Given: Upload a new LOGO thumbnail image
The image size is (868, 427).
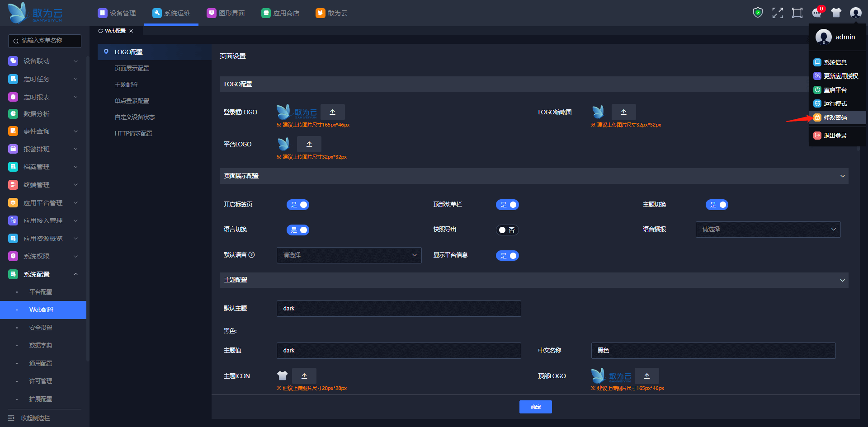Looking at the screenshot, I should (623, 112).
